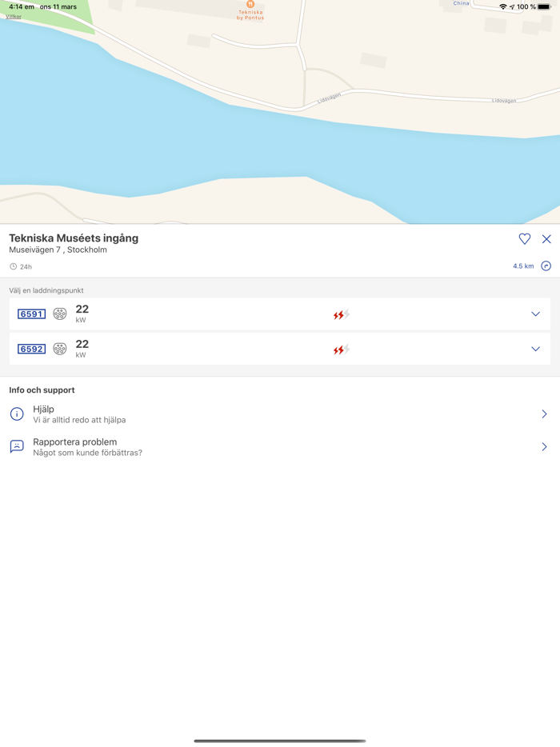Viewport: 560px width, 747px height.
Task: Tap the red lightning status icon for 6591
Action: [342, 314]
